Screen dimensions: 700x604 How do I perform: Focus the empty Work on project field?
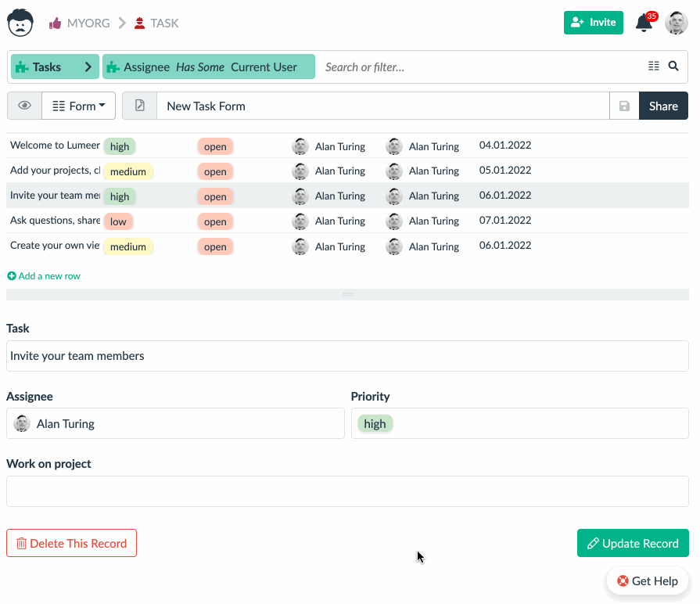coord(347,491)
